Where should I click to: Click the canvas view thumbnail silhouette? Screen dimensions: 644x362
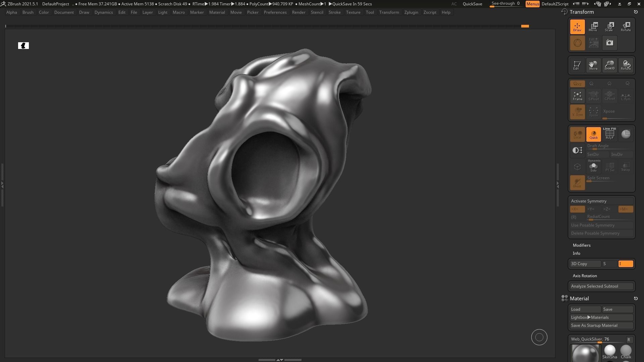23,46
